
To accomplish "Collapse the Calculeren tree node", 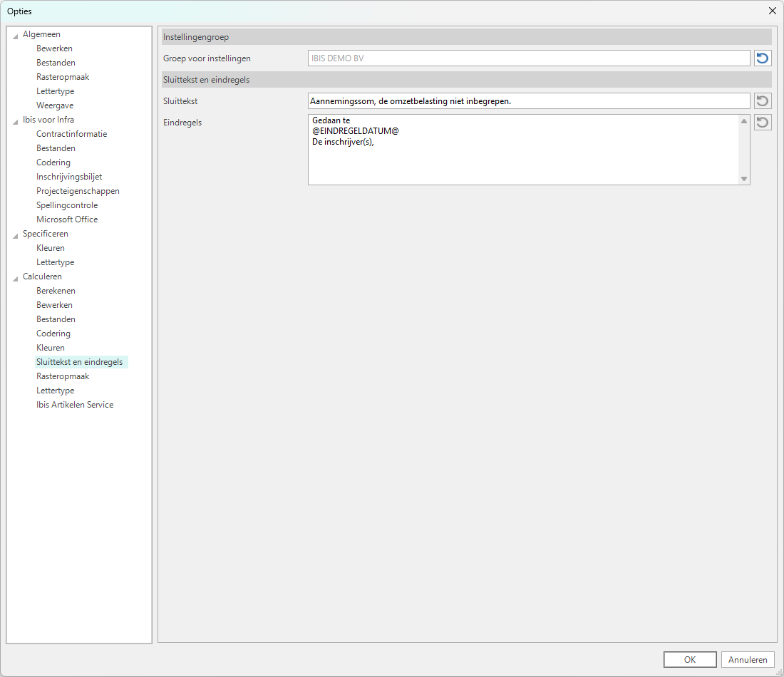I will 16,277.
